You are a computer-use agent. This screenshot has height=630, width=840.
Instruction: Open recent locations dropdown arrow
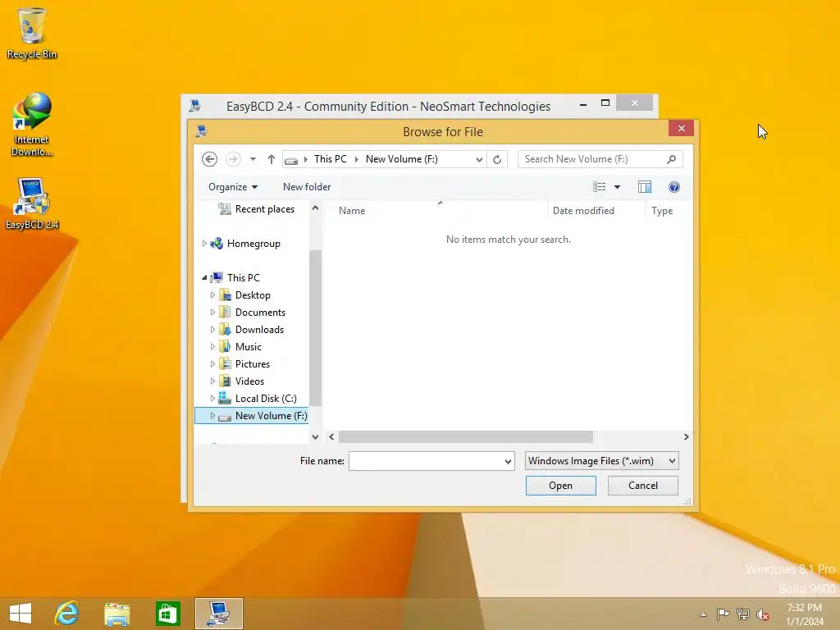click(253, 159)
